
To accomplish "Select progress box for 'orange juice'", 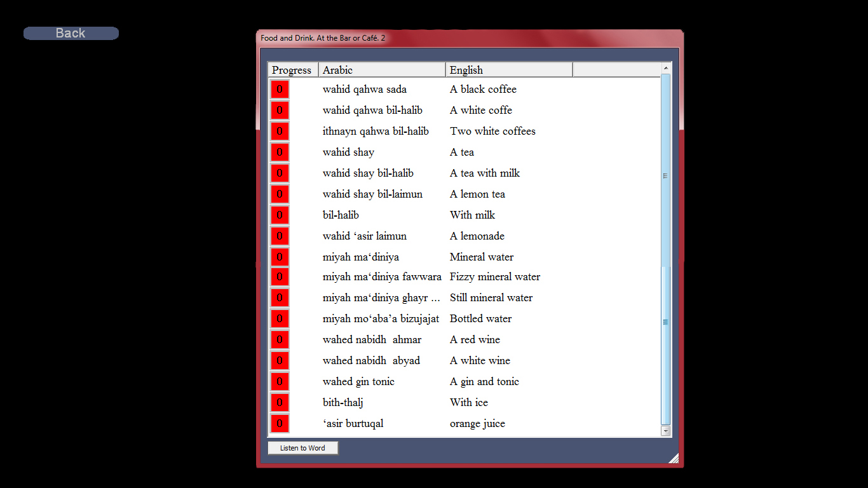I will [x=280, y=423].
